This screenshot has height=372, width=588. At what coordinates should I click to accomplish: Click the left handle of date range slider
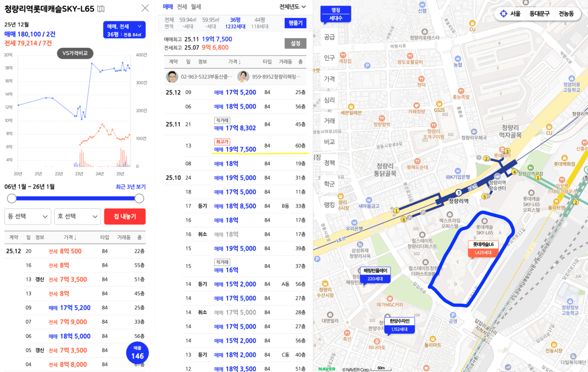[x=12, y=199]
